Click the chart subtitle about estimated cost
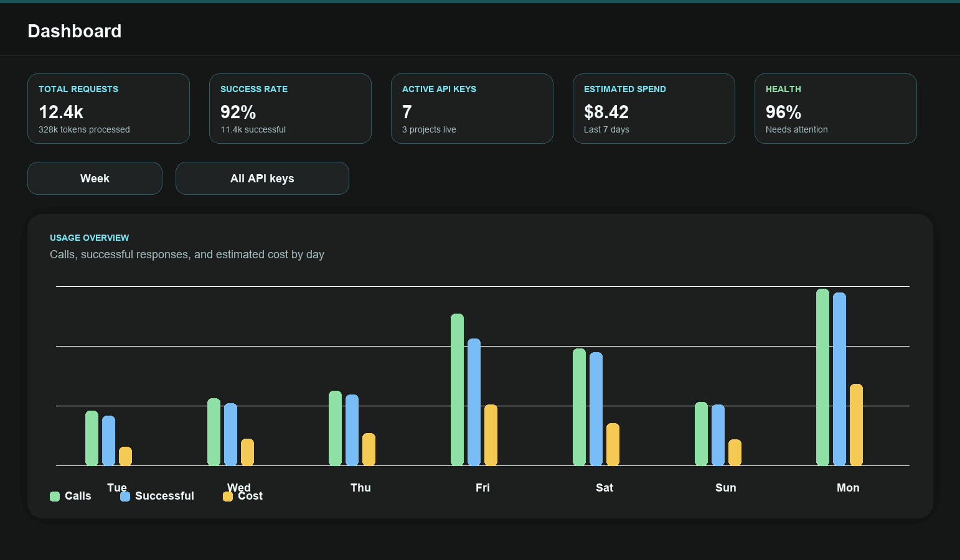Screen dimensions: 960x560 pyautogui.click(x=187, y=254)
